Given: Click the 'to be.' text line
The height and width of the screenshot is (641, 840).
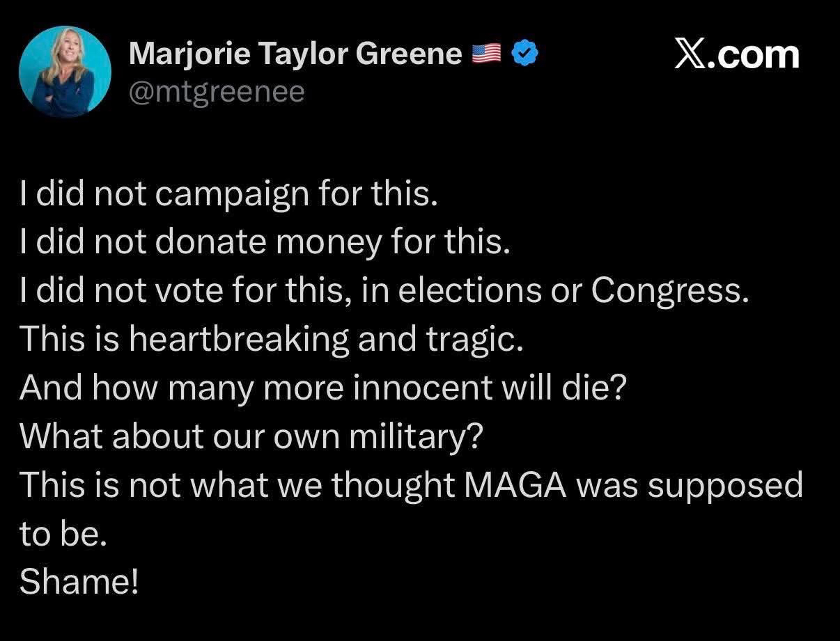Looking at the screenshot, I should point(63,532).
